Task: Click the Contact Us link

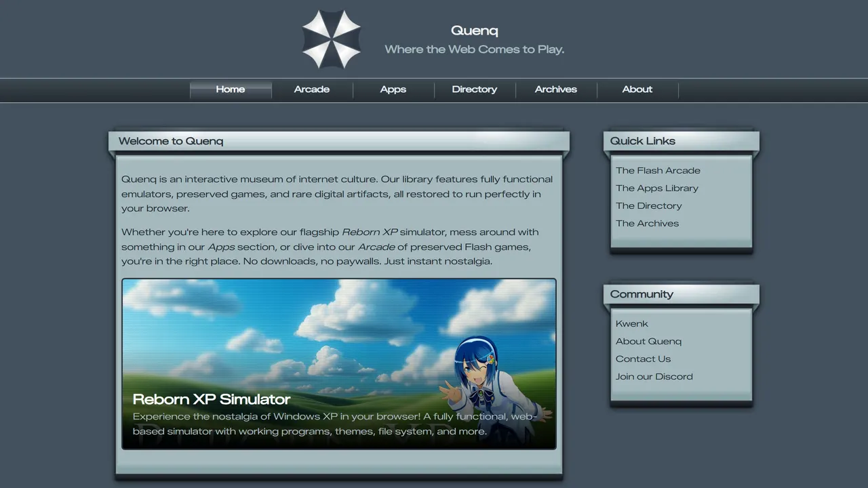Action: 643,359
